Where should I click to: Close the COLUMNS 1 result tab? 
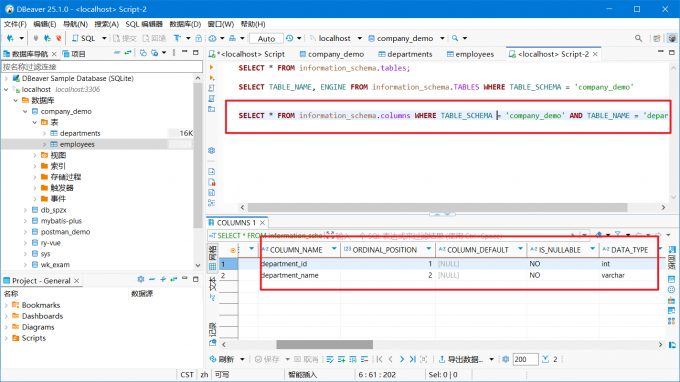(x=262, y=222)
